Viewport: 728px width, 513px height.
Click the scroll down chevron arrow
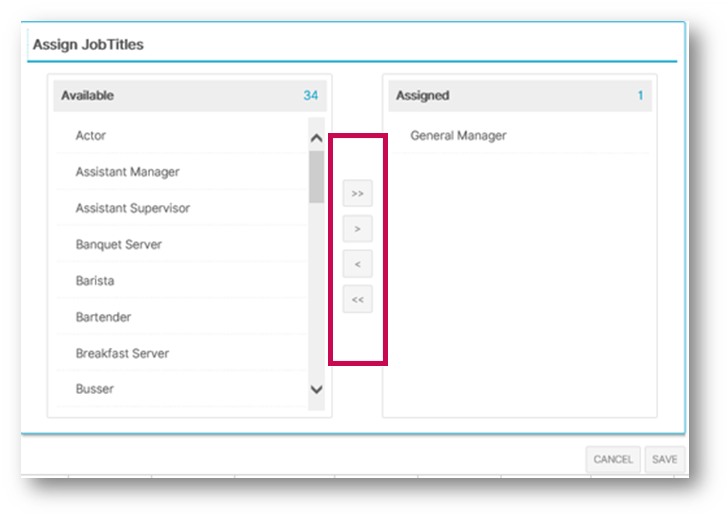pyautogui.click(x=317, y=389)
